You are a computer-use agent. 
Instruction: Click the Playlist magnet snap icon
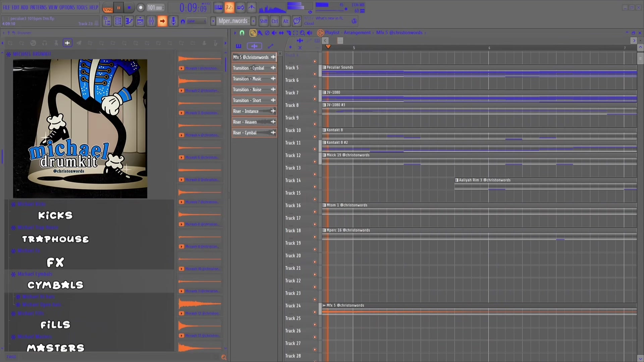coord(242,33)
